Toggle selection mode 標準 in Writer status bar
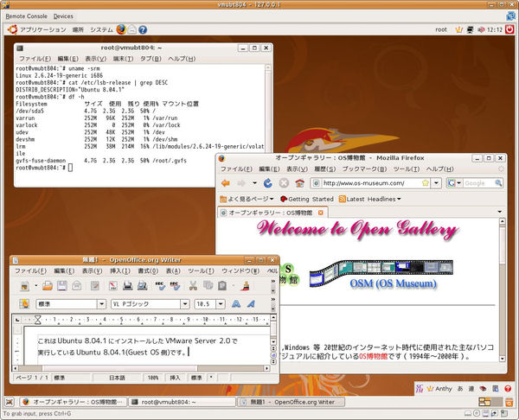This screenshot has height=420, width=519. pos(196,378)
